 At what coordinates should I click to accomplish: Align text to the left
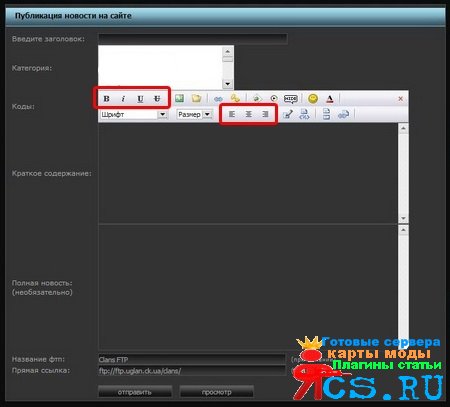pos(232,114)
